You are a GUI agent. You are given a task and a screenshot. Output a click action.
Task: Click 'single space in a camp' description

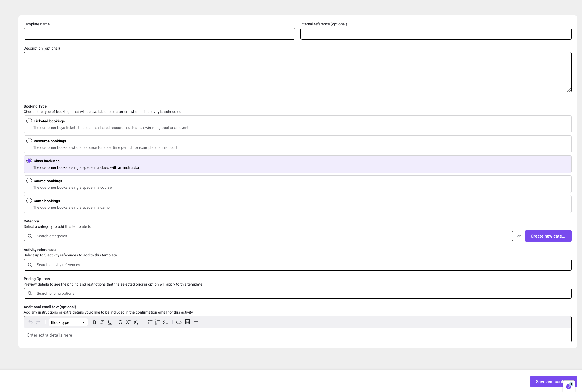(71, 207)
